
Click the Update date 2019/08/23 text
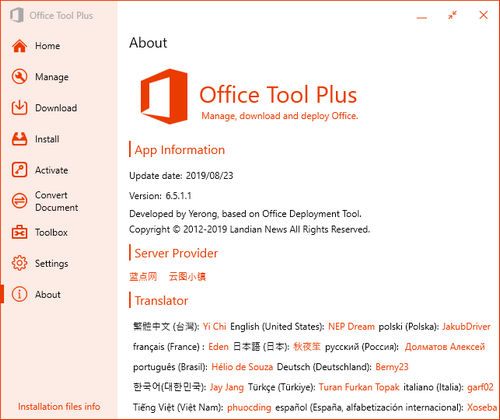point(181,176)
